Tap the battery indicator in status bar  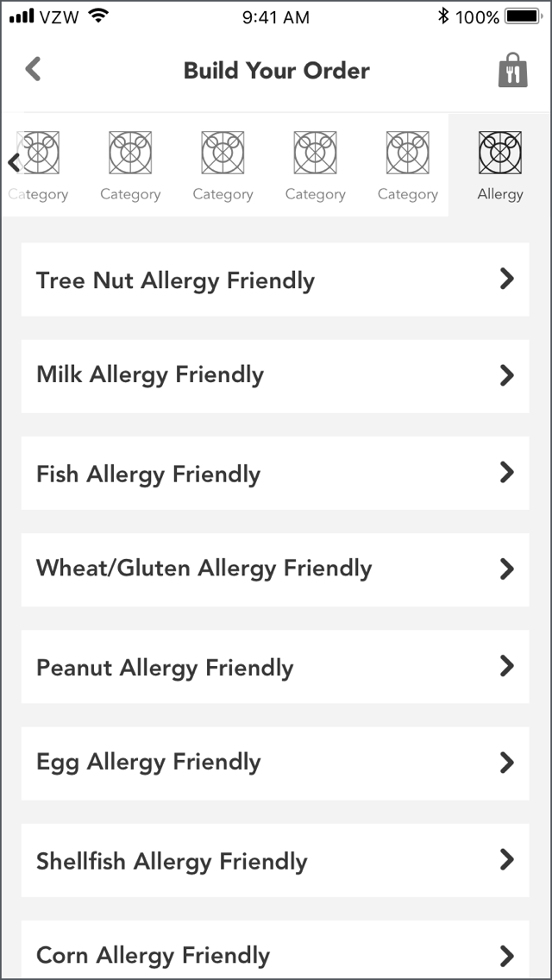click(524, 16)
